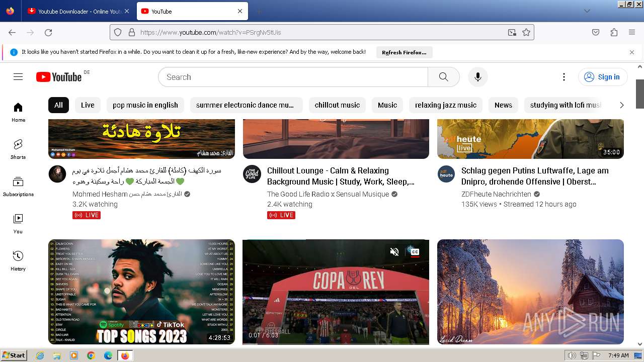Toggle captions on the Copa del Rey preview
The width and height of the screenshot is (644, 362).
coord(414,252)
